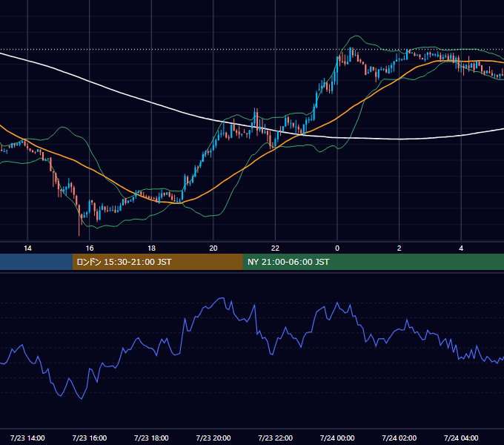Click the 7/23 18:00 label on oscillator axis
This screenshot has width=504, height=445.
[x=151, y=438]
